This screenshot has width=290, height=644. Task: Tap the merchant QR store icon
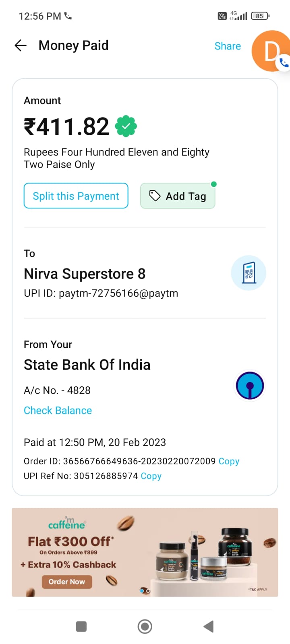pyautogui.click(x=249, y=273)
